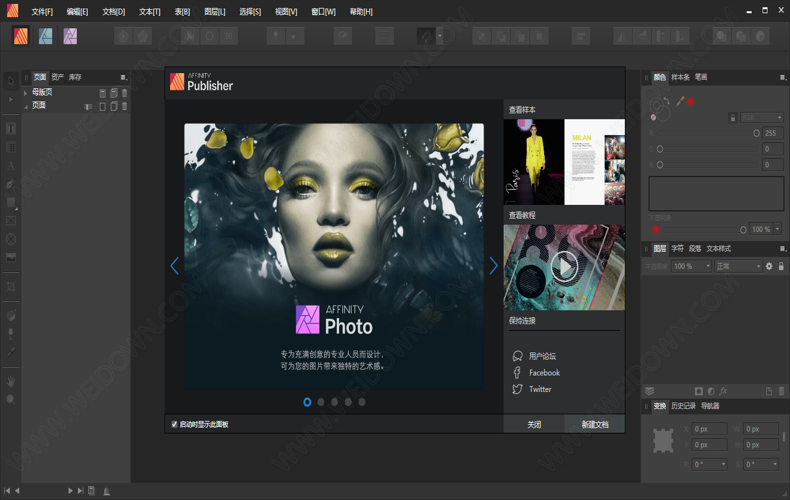Expand the 母版页 master pages section
The width and height of the screenshot is (790, 500).
click(27, 93)
